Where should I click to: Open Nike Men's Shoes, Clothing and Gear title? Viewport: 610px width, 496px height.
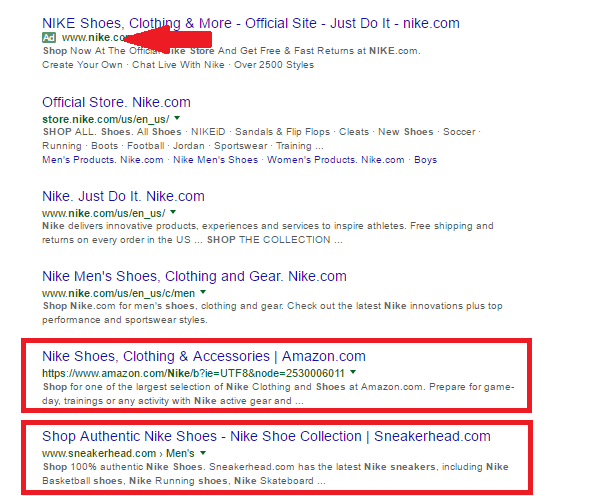pyautogui.click(x=194, y=276)
